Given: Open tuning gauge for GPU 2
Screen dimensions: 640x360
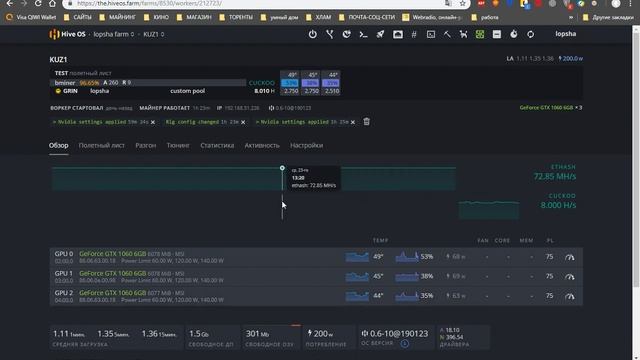Looking at the screenshot, I should [569, 296].
